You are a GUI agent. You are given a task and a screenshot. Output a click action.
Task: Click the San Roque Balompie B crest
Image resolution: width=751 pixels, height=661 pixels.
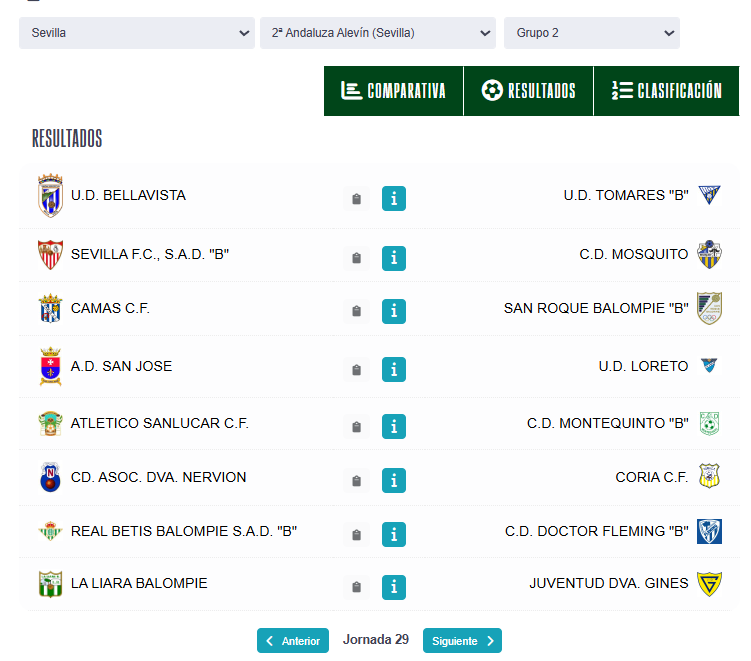tap(709, 308)
